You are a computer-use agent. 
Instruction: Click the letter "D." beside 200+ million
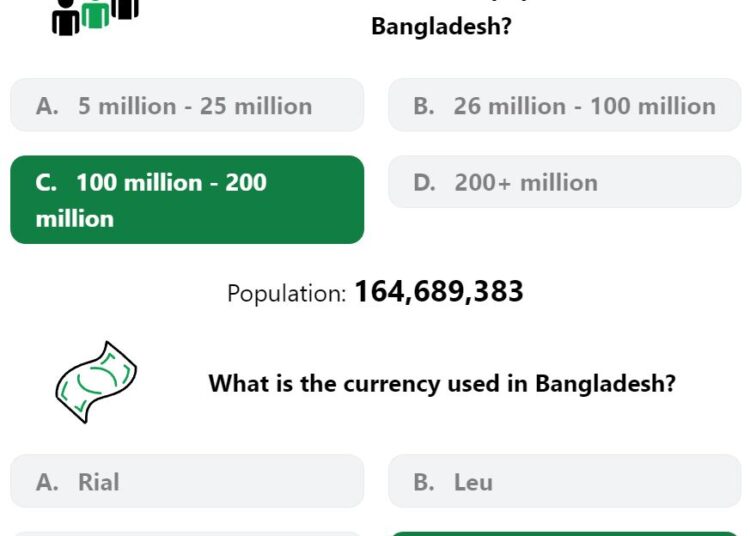tap(424, 183)
